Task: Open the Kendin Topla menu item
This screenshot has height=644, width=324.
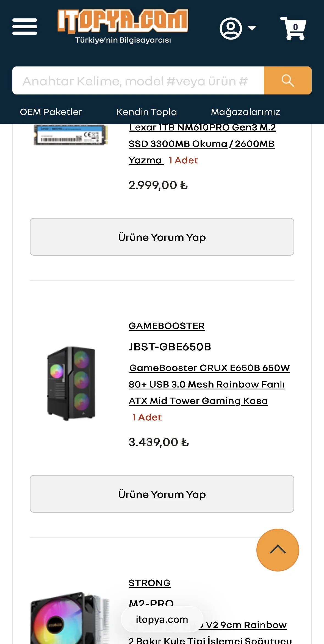Action: pos(146,112)
